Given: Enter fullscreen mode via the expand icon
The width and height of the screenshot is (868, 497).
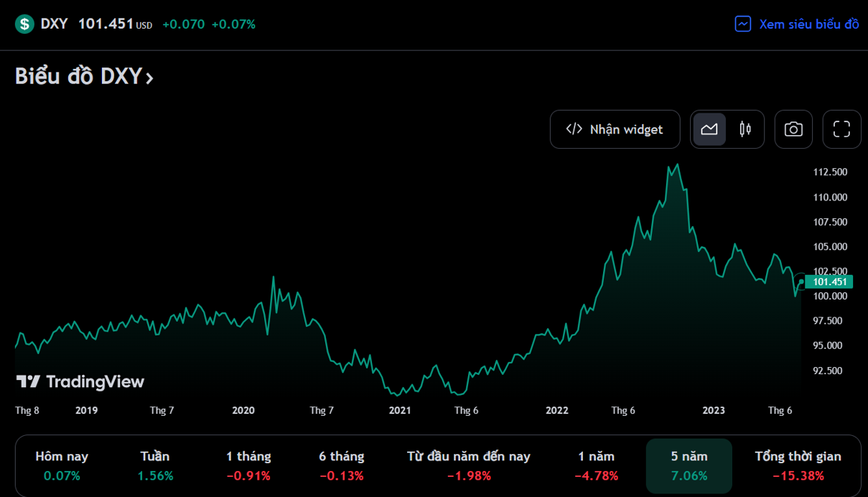Looking at the screenshot, I should tap(841, 129).
